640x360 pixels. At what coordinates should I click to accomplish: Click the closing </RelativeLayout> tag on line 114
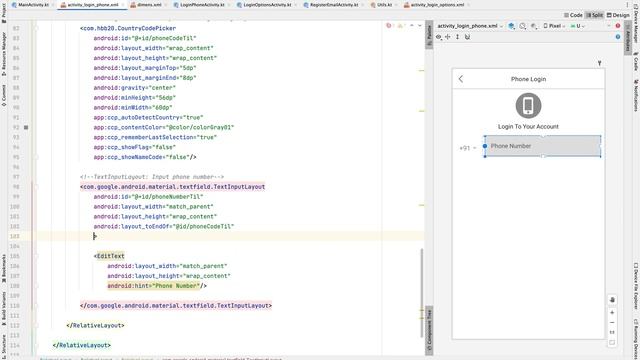coord(82,345)
